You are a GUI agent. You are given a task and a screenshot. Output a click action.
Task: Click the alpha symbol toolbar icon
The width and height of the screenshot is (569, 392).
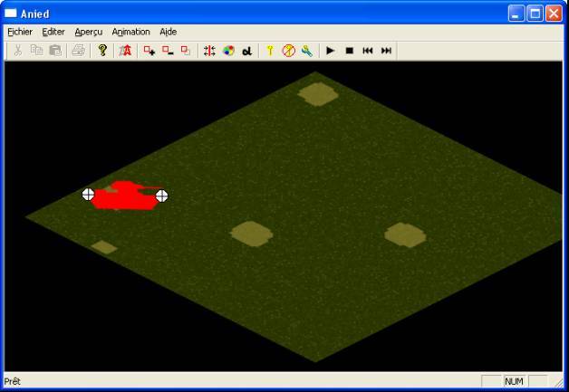click(246, 51)
